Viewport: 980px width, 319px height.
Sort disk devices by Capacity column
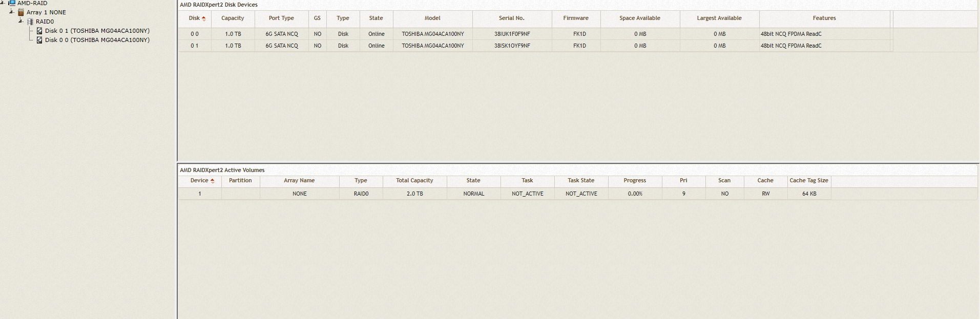(x=233, y=18)
